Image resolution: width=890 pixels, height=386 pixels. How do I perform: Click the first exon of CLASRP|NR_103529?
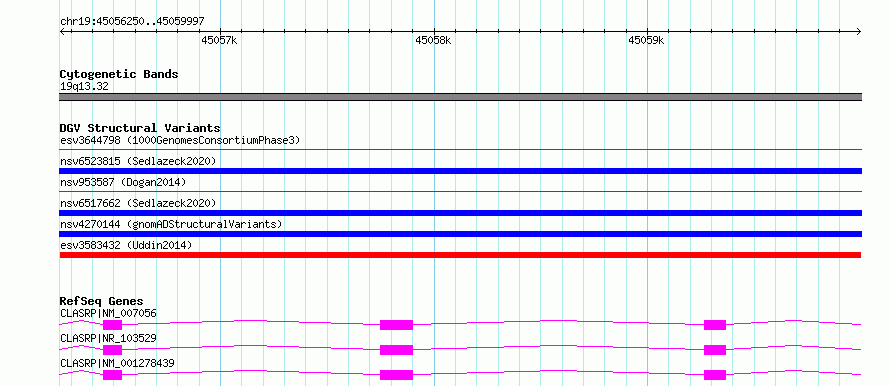pos(112,350)
